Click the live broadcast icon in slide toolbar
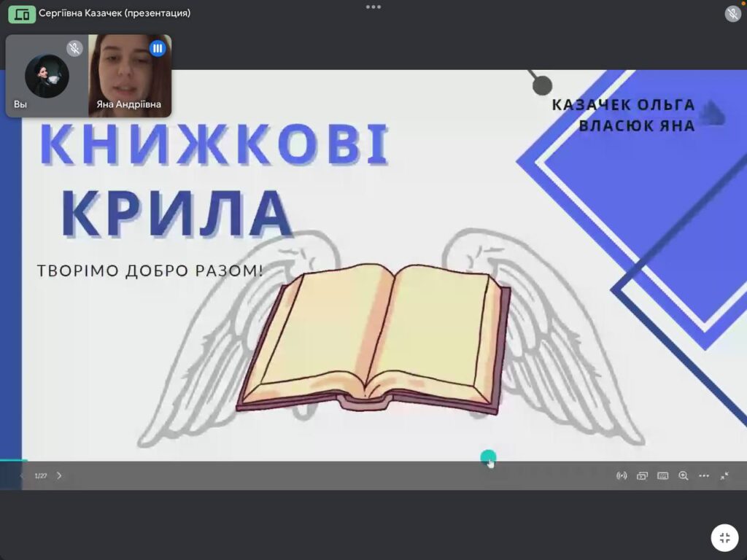 (x=622, y=475)
